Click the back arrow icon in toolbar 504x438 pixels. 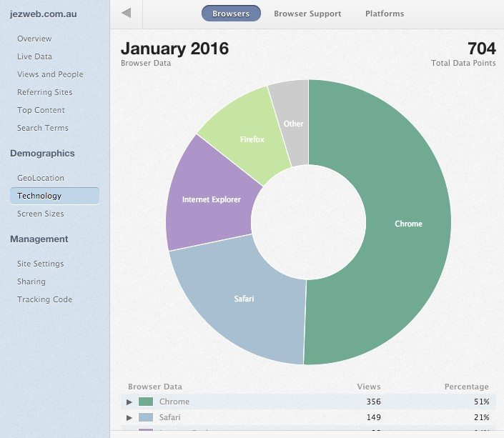(x=127, y=13)
